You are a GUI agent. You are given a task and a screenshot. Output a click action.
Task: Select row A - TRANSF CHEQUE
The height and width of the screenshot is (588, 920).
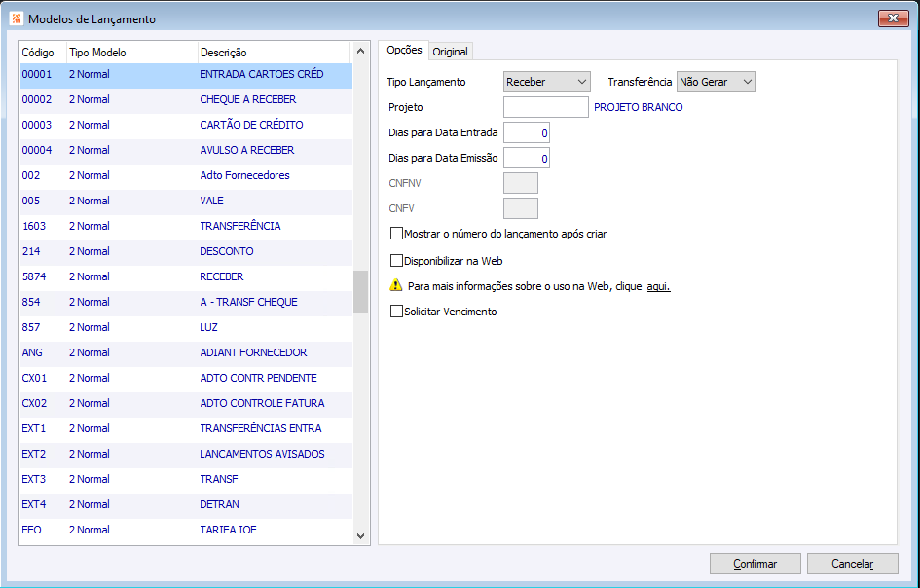pos(187,302)
